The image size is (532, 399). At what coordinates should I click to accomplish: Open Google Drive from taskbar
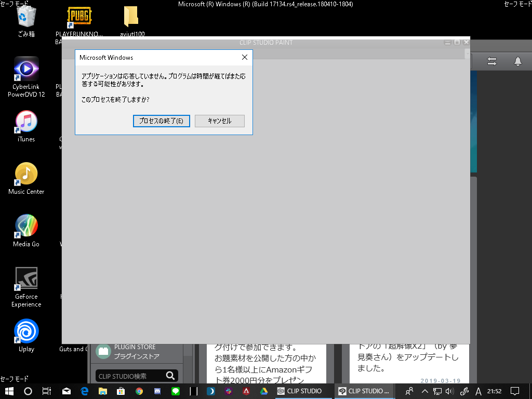[x=264, y=391]
